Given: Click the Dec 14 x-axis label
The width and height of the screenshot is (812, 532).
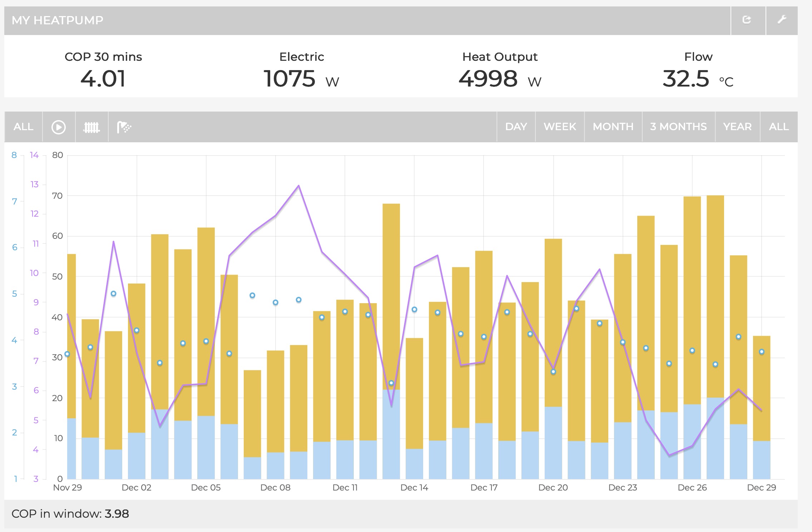Looking at the screenshot, I should (x=414, y=488).
